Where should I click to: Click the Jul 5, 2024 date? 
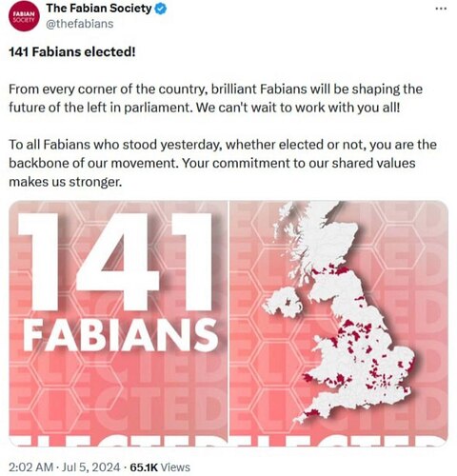(x=91, y=467)
